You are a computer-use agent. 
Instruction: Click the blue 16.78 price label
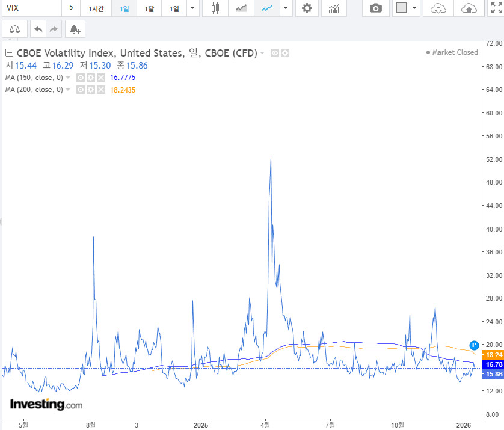click(493, 364)
